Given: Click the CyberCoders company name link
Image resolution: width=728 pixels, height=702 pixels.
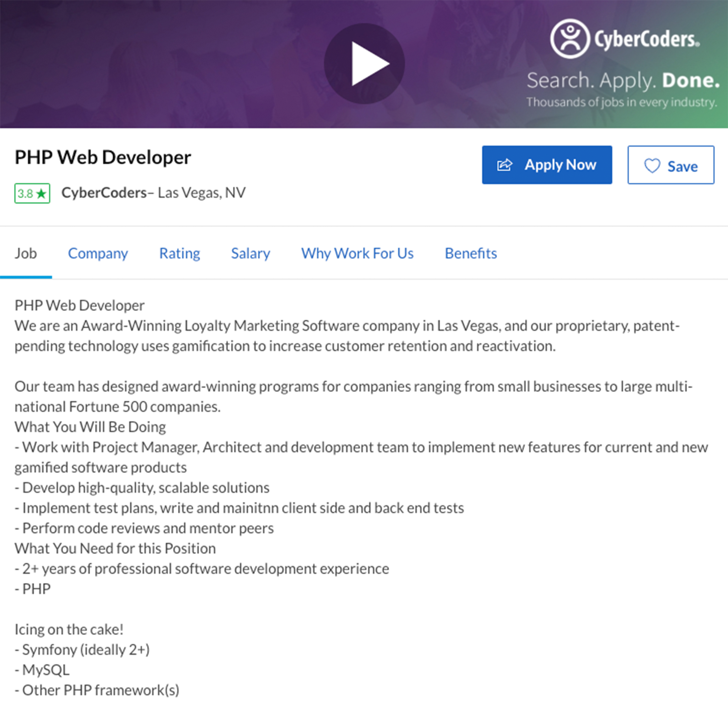Looking at the screenshot, I should click(x=104, y=192).
